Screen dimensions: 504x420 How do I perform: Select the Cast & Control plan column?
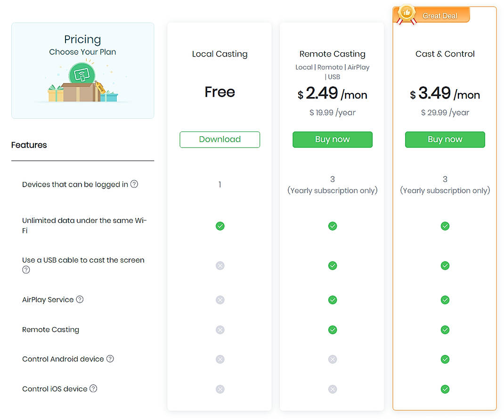pos(445,54)
